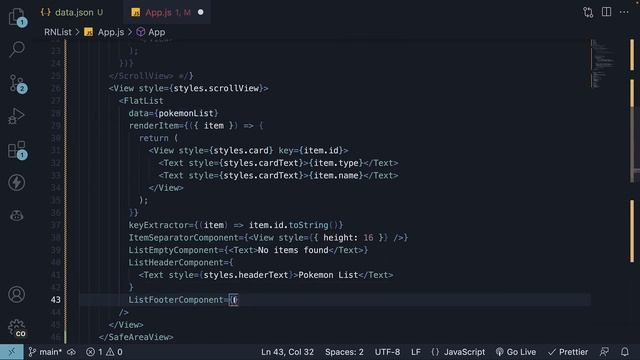The image size is (640, 360).
Task: Open the notifications bell
Action: click(624, 352)
